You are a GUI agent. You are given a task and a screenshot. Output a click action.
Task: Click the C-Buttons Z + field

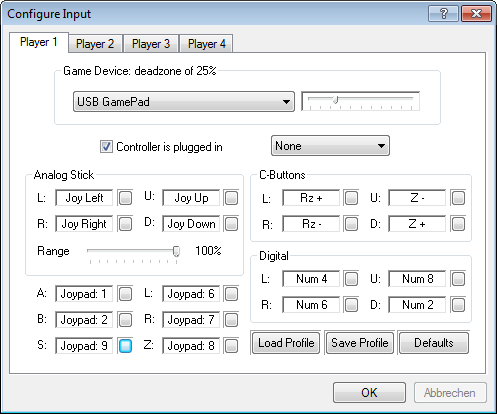point(417,224)
